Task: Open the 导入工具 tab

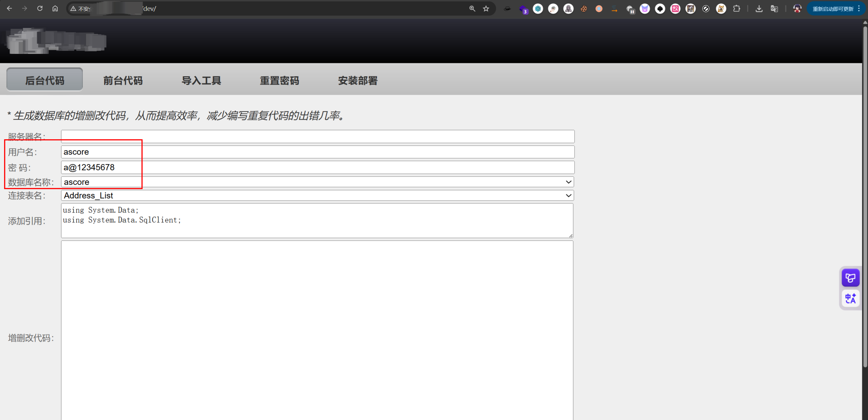Action: click(201, 81)
